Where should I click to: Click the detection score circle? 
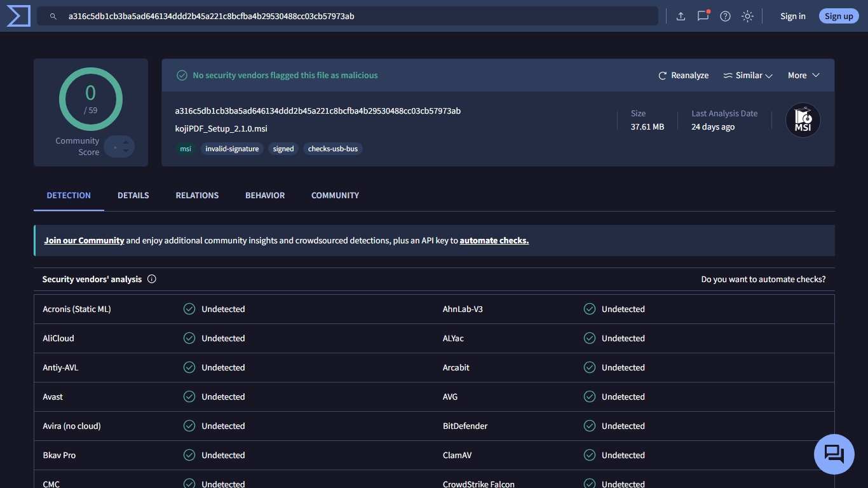point(91,100)
